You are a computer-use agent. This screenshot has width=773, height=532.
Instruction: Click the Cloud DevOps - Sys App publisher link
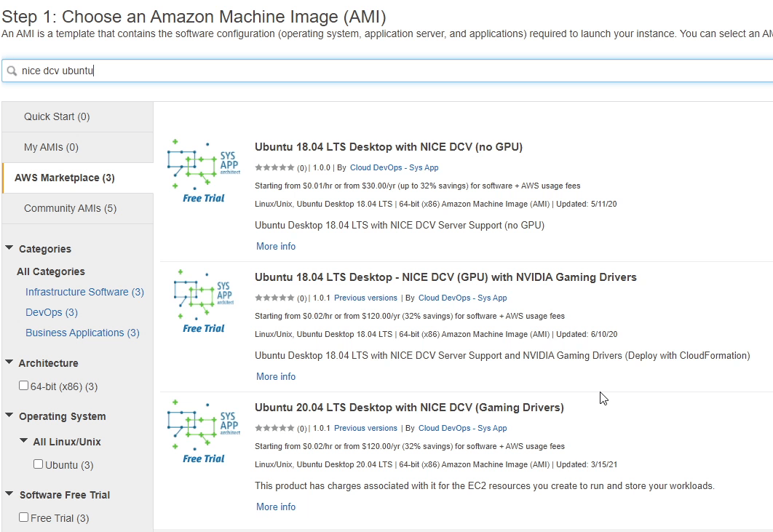[x=394, y=167]
